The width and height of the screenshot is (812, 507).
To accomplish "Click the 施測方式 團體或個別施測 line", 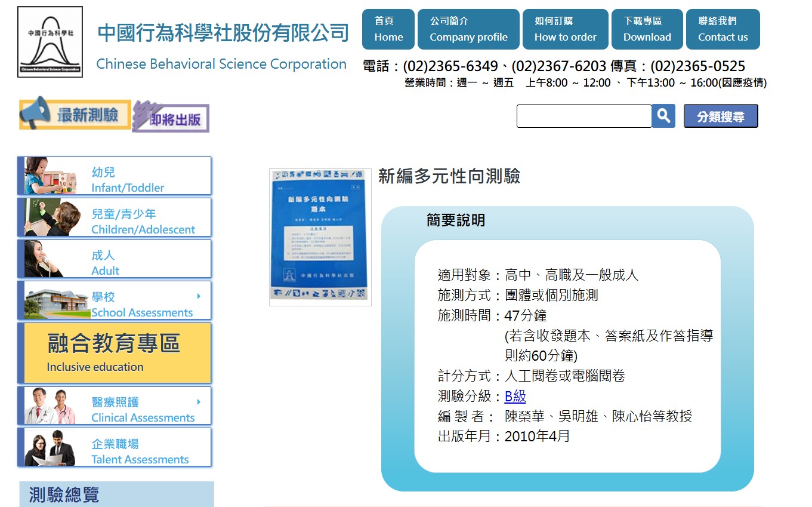I will [518, 296].
